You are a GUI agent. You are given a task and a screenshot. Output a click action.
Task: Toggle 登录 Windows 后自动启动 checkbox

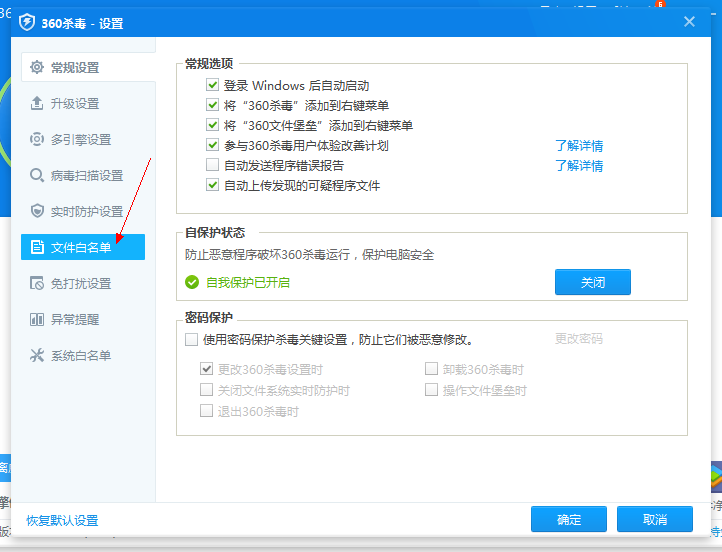pos(212,85)
